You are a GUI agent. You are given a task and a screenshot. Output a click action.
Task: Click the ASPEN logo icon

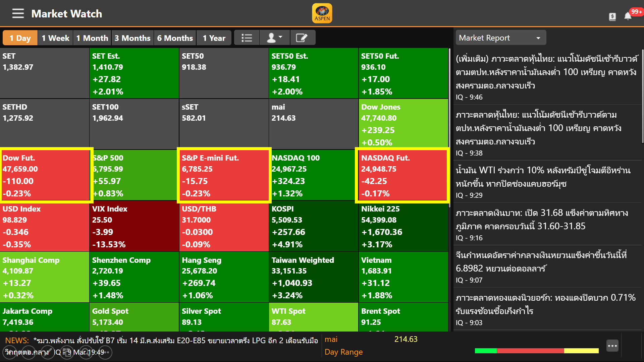point(322,13)
